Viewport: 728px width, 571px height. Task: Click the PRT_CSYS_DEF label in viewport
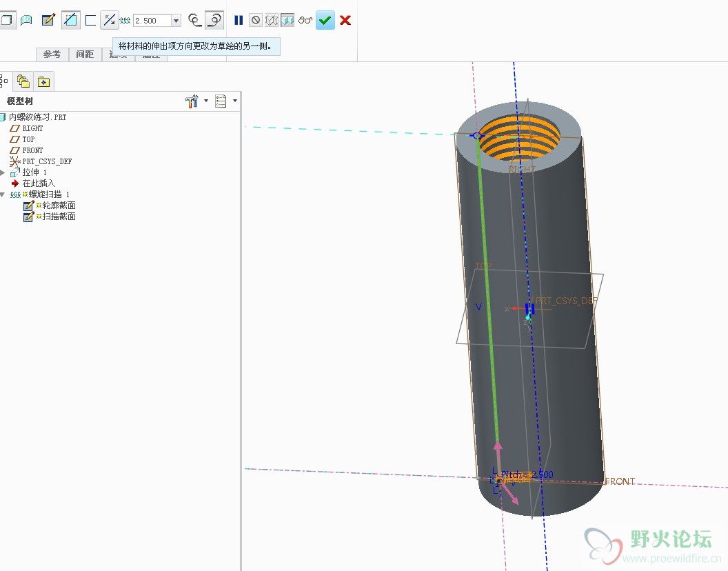pyautogui.click(x=566, y=301)
